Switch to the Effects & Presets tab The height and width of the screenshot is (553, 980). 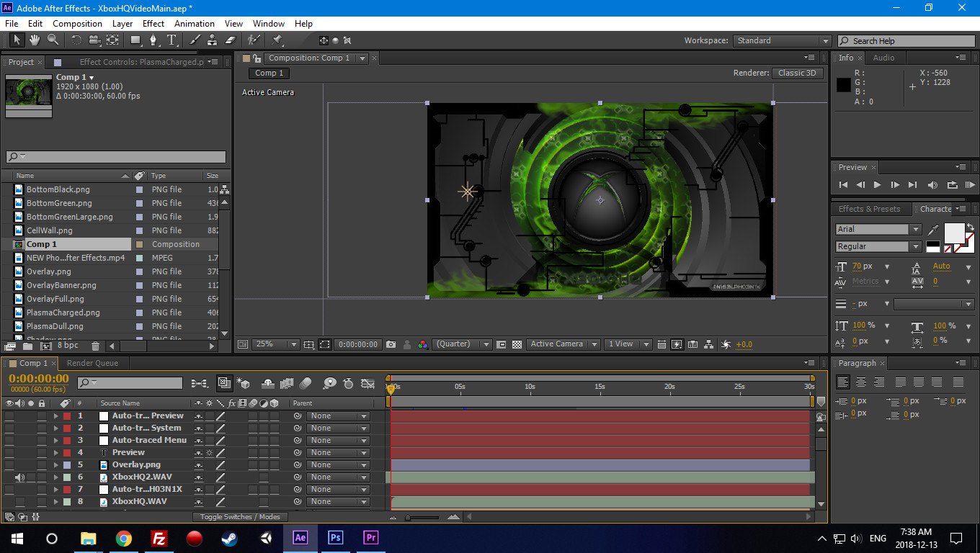point(869,209)
